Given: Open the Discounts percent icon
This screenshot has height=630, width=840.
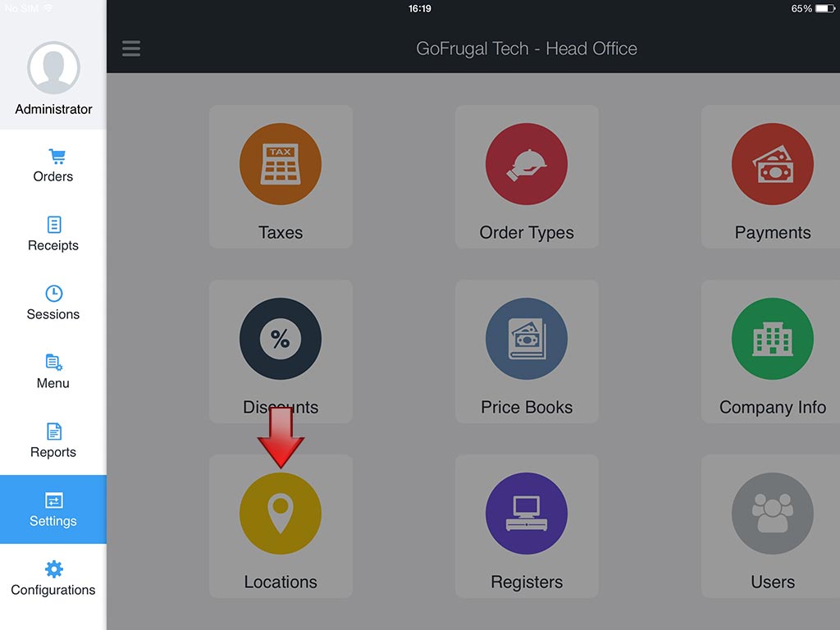Looking at the screenshot, I should (281, 339).
